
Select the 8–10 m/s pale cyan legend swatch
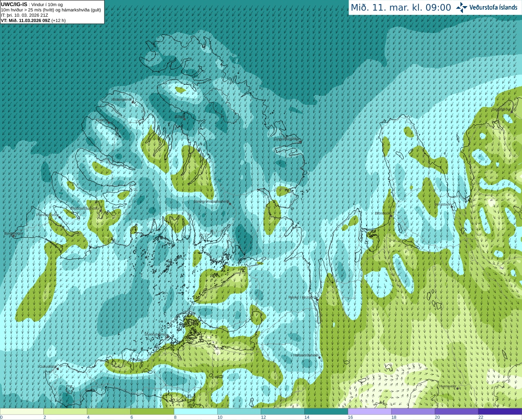coord(196,411)
